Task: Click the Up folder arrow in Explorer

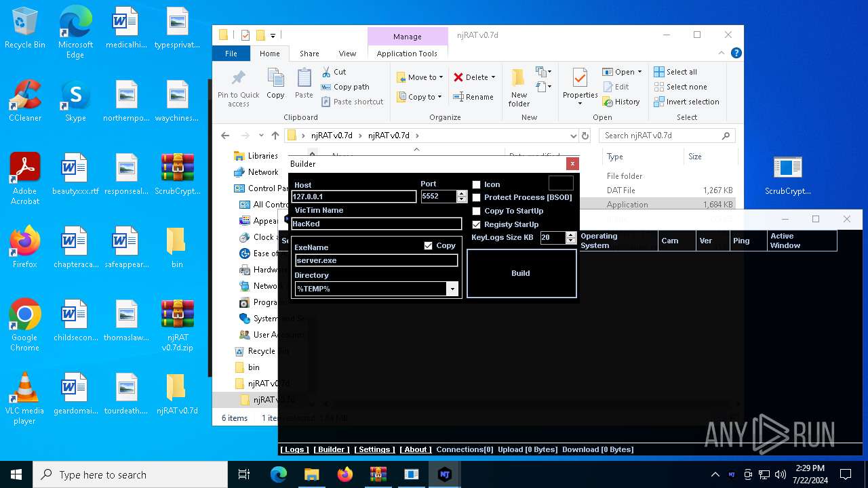Action: [x=275, y=136]
